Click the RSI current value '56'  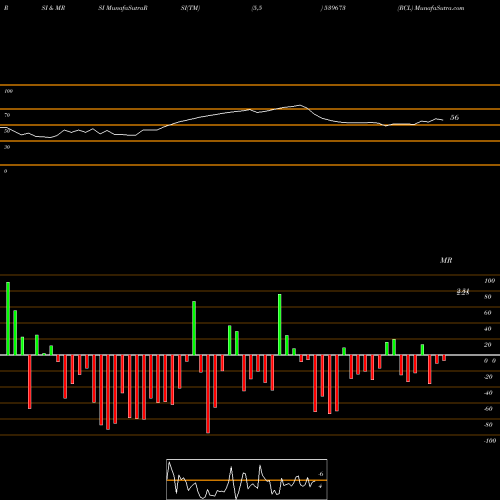[454, 117]
